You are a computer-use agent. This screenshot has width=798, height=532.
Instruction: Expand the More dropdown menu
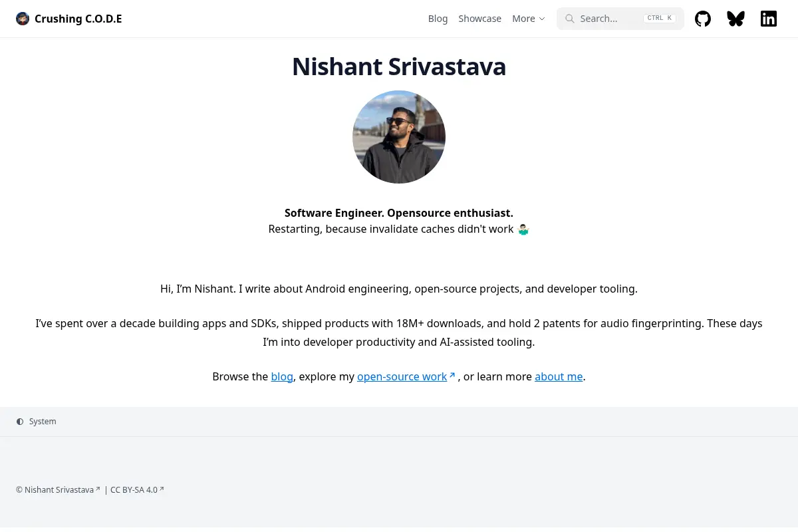[529, 19]
